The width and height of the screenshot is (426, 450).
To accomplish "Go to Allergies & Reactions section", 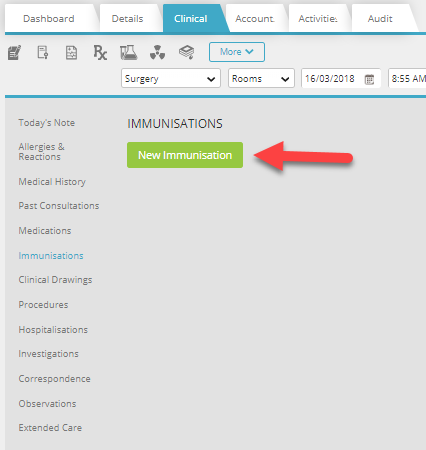I will pos(41,152).
